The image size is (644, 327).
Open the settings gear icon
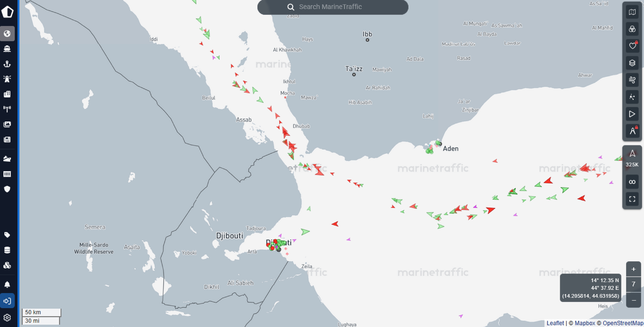7,318
